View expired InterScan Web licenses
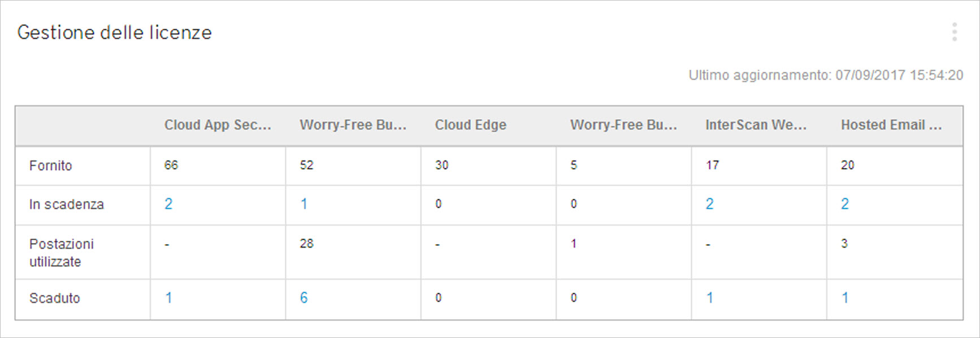This screenshot has width=980, height=338. click(x=709, y=298)
